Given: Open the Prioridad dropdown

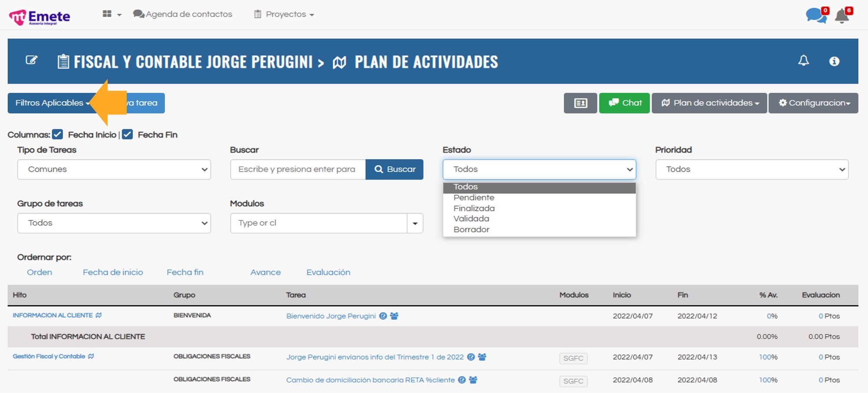Looking at the screenshot, I should pos(752,170).
